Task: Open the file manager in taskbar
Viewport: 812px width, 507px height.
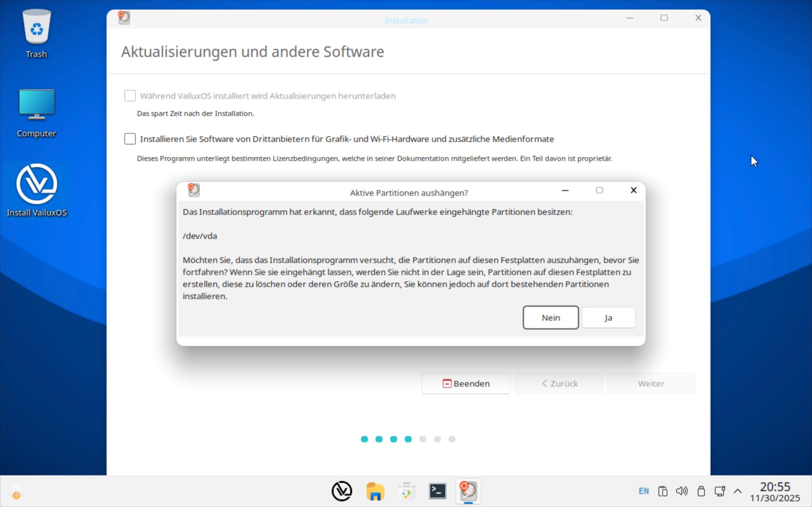Action: [x=375, y=491]
